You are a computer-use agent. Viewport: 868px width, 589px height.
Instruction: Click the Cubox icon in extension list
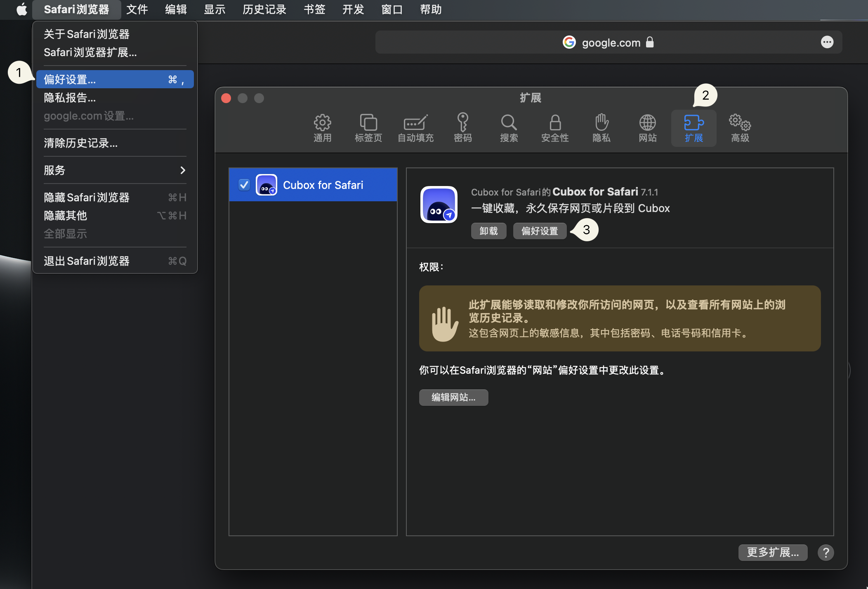(x=266, y=185)
